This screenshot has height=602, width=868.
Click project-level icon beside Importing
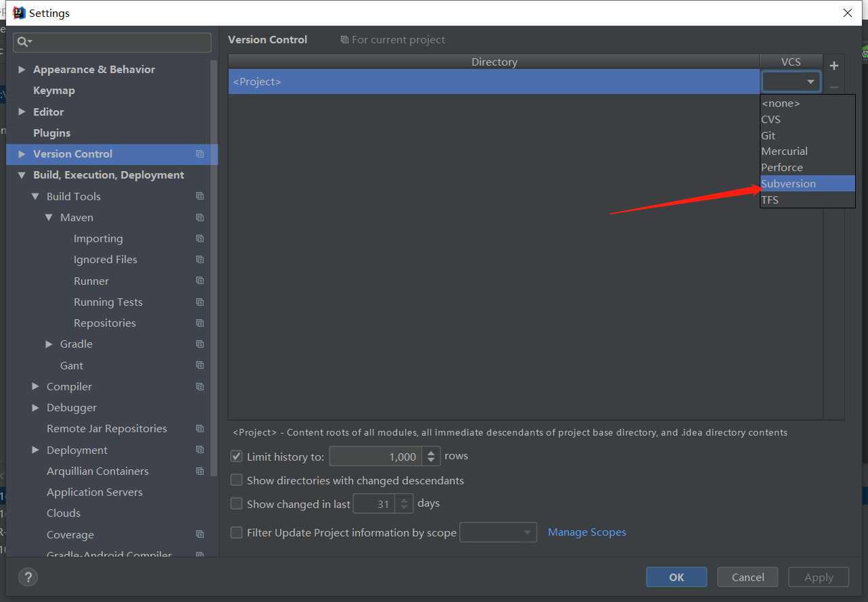200,238
